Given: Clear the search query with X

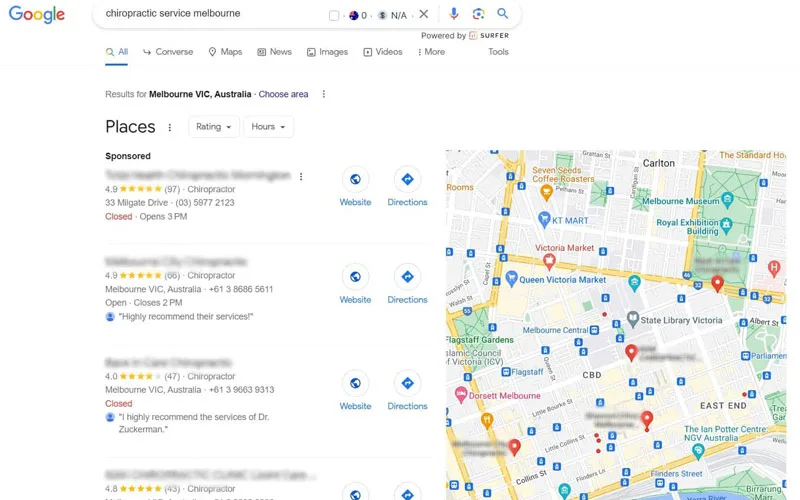Looking at the screenshot, I should 423,14.
